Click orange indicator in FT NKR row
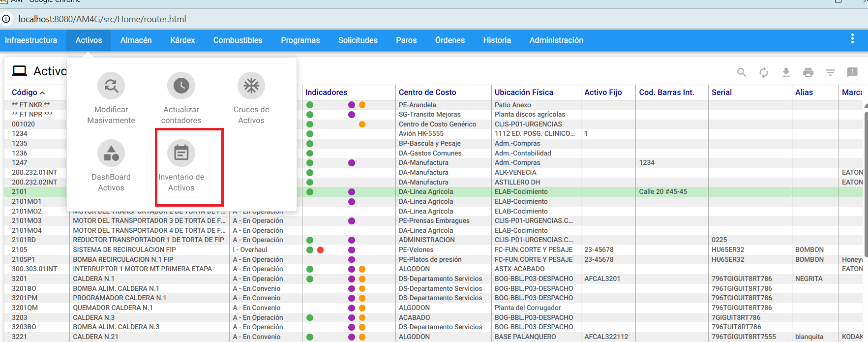Screen dimensions: 868x342 (x=362, y=105)
